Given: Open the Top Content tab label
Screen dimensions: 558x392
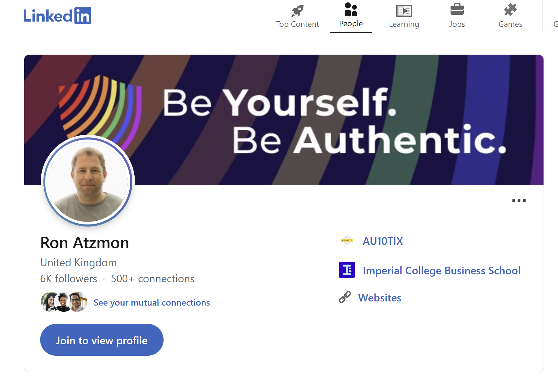Looking at the screenshot, I should pyautogui.click(x=297, y=24).
